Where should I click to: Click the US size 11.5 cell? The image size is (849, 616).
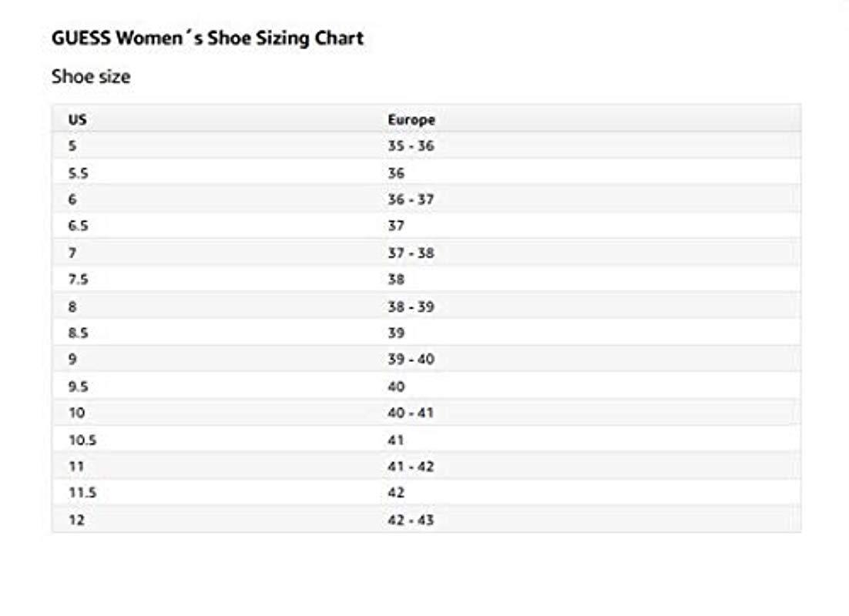(x=82, y=493)
